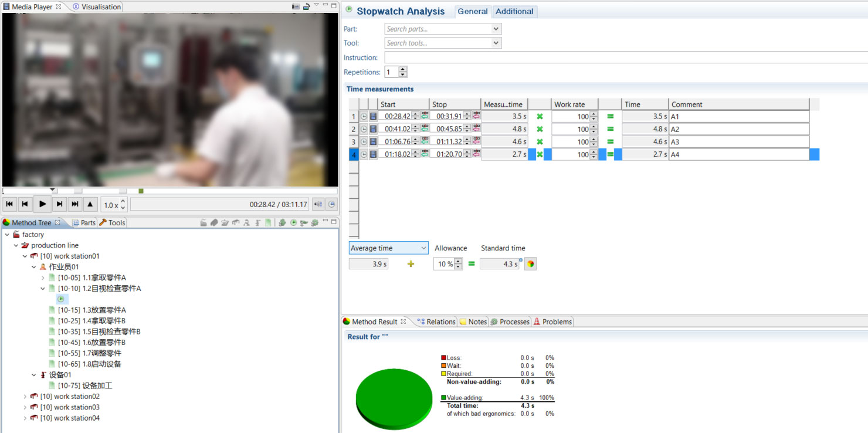Open the Average time dropdown

coord(388,248)
